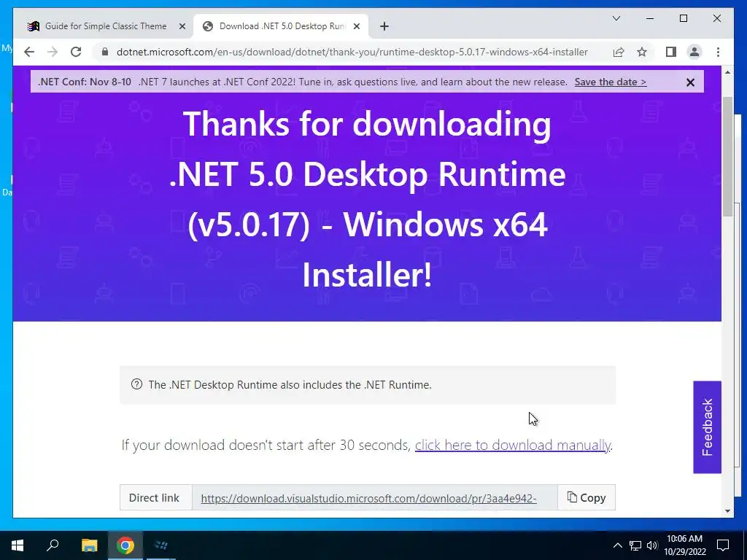Viewport: 747px width, 560px height.
Task: Open the clock showing 10:06 AM
Action: [x=684, y=545]
